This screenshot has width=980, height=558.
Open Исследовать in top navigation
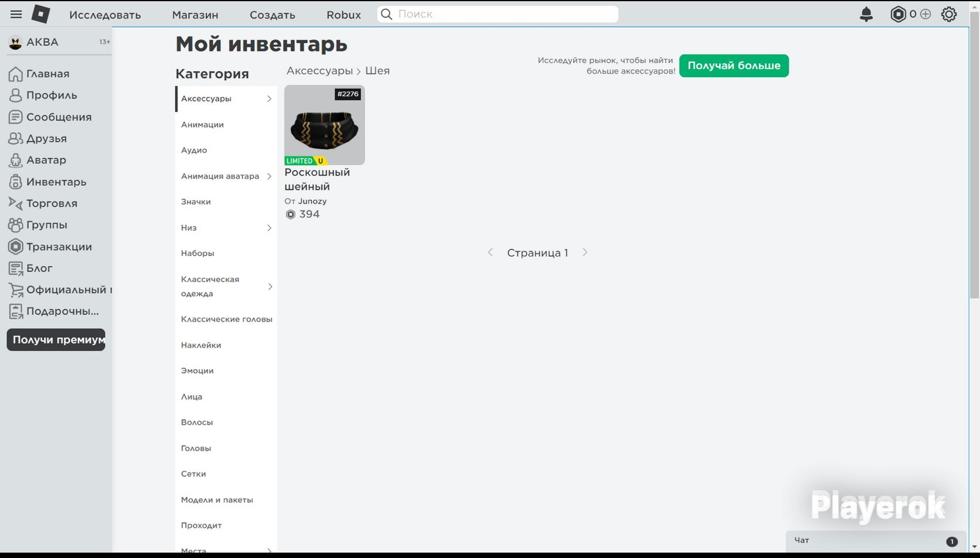click(105, 15)
